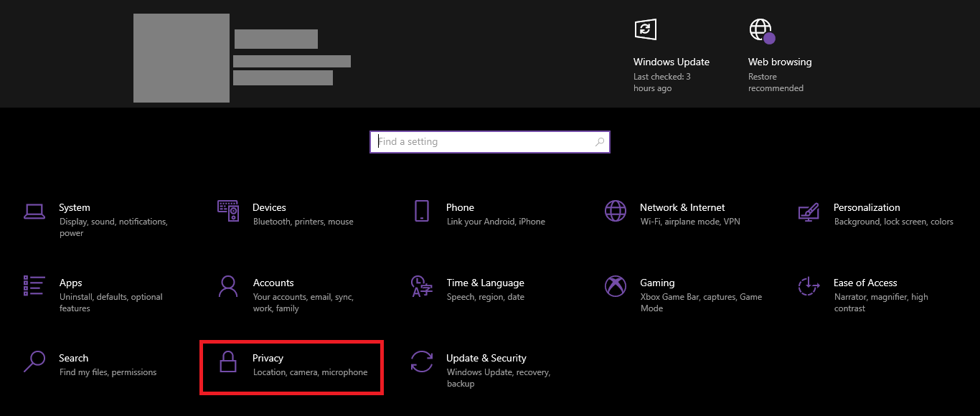Viewport: 980px width, 416px height.
Task: Click Windows Update header label
Action: pyautogui.click(x=672, y=62)
